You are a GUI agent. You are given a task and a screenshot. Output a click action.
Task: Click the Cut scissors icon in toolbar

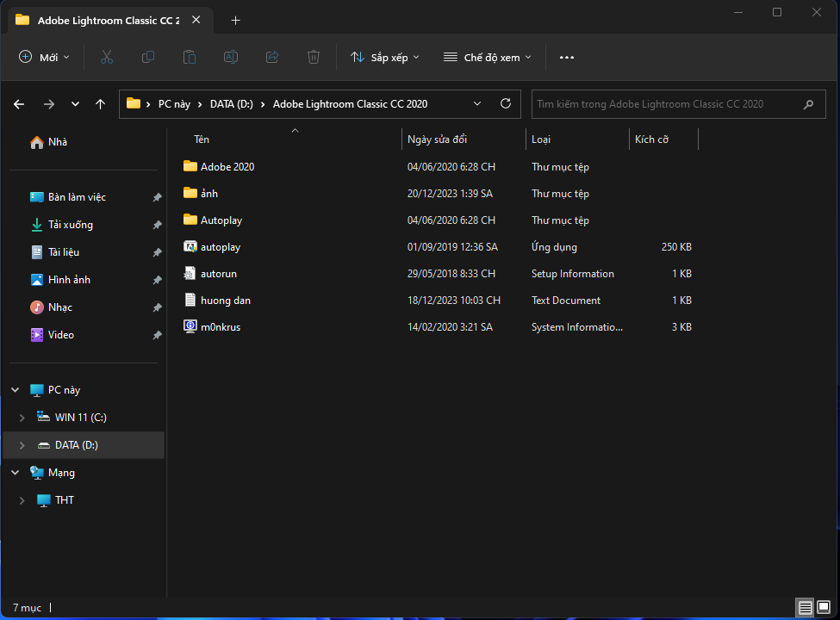tap(107, 57)
